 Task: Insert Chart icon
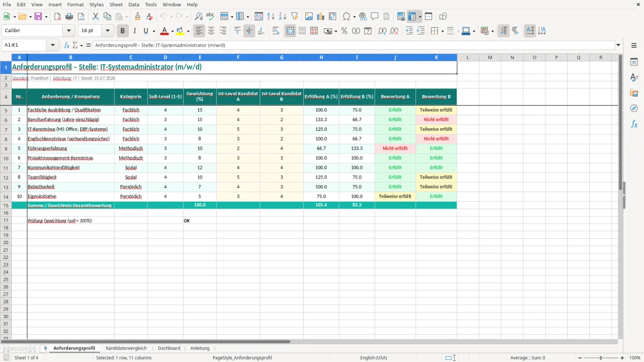(321, 17)
